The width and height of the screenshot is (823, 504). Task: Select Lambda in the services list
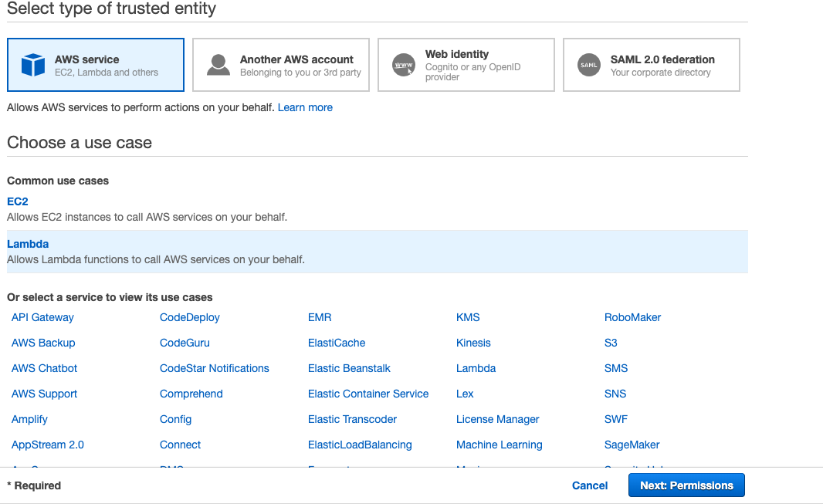pyautogui.click(x=476, y=368)
